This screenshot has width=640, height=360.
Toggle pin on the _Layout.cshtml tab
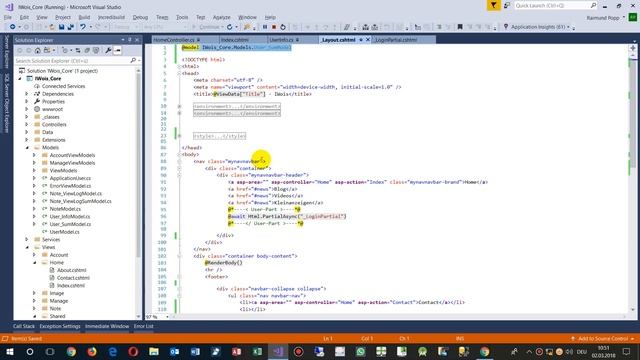[x=361, y=40]
